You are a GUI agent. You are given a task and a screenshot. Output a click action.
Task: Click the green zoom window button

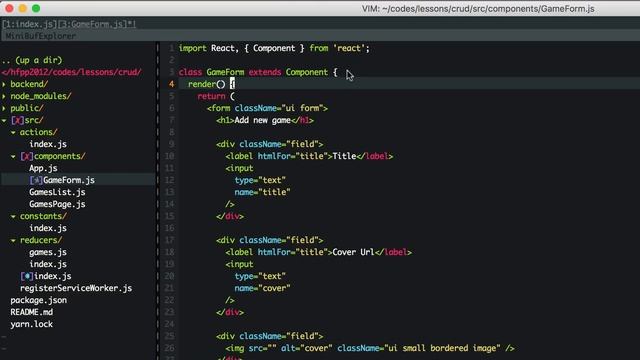pos(36,8)
